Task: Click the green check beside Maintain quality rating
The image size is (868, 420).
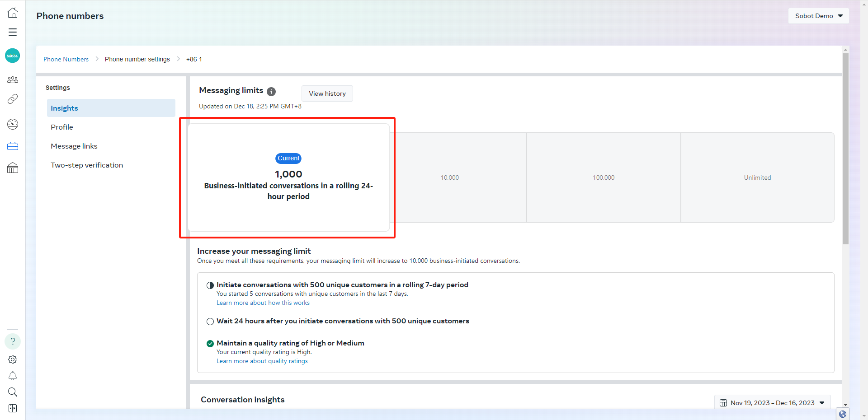Action: [210, 344]
